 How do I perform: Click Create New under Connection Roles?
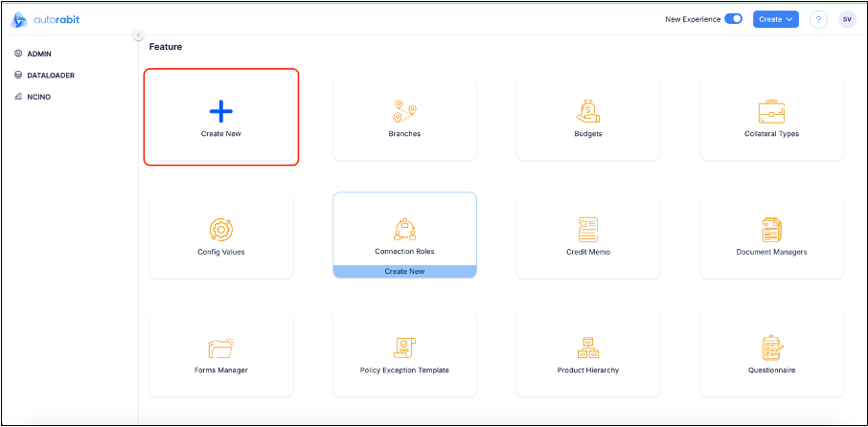[x=404, y=272]
